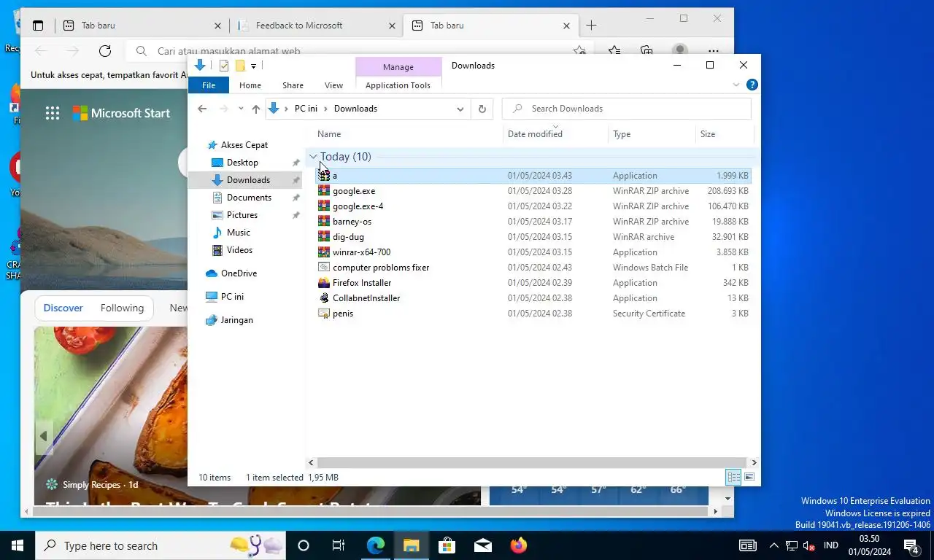This screenshot has height=560, width=934.
Task: Go back using Explorer back arrow
Action: pyautogui.click(x=202, y=109)
